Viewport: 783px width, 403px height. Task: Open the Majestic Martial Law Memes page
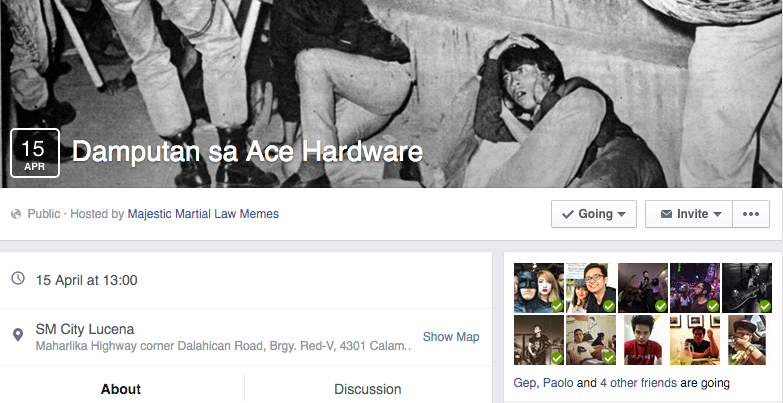click(203, 214)
